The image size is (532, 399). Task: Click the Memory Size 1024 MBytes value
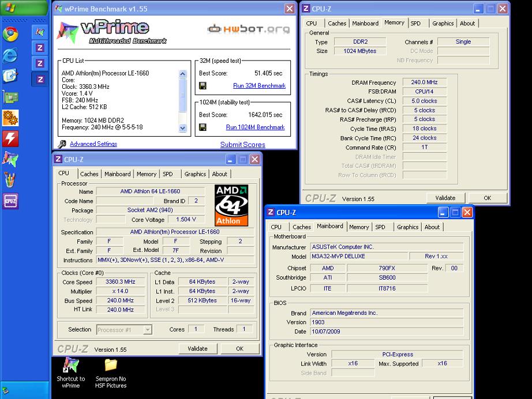tap(360, 51)
